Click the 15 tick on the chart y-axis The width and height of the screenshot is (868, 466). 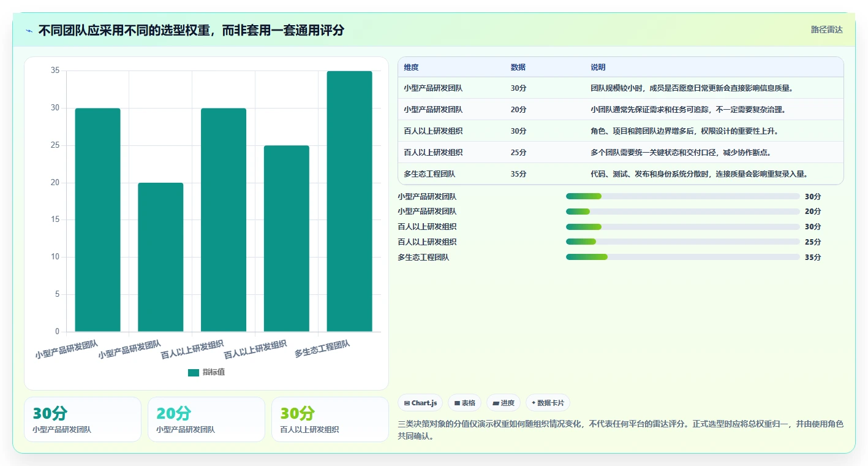(x=55, y=220)
